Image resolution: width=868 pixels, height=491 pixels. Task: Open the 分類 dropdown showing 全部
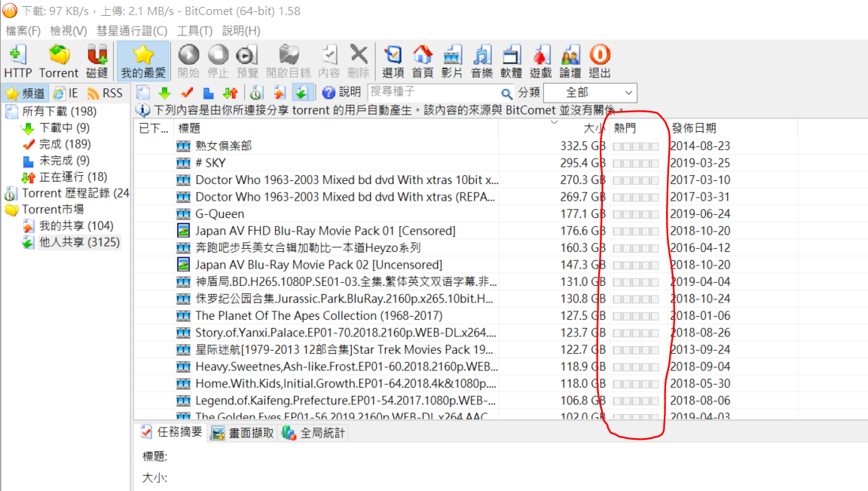[x=590, y=93]
